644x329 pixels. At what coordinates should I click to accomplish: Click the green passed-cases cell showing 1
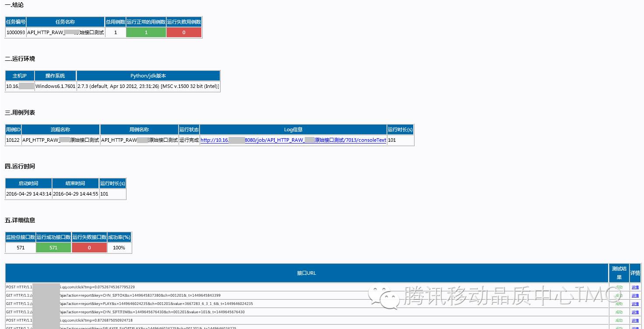click(x=146, y=32)
